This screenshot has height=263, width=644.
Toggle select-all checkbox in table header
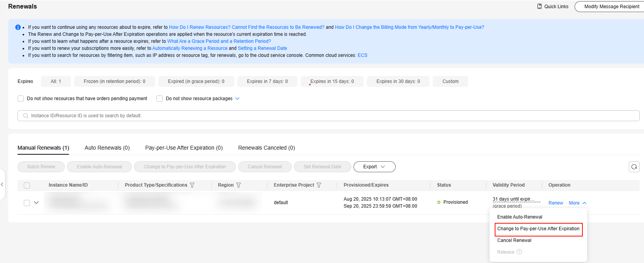click(27, 185)
